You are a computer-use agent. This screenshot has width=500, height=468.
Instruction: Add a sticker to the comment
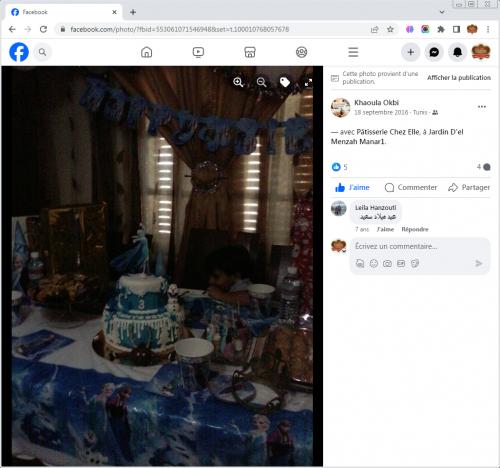(x=415, y=263)
